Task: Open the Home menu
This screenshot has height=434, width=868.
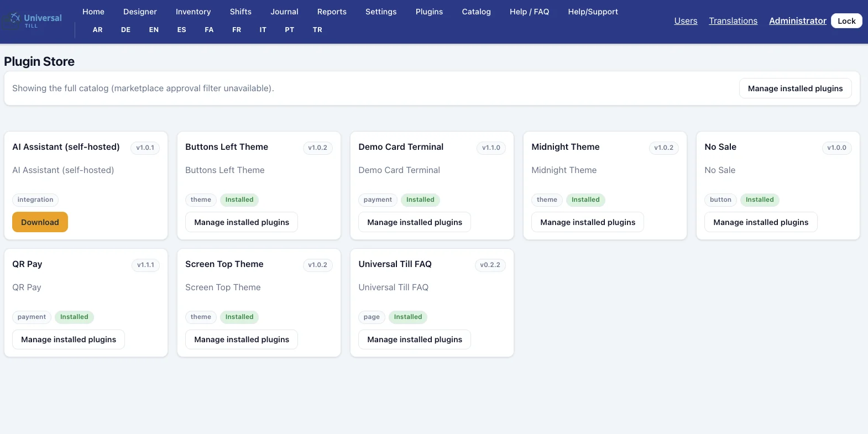Action: point(93,12)
